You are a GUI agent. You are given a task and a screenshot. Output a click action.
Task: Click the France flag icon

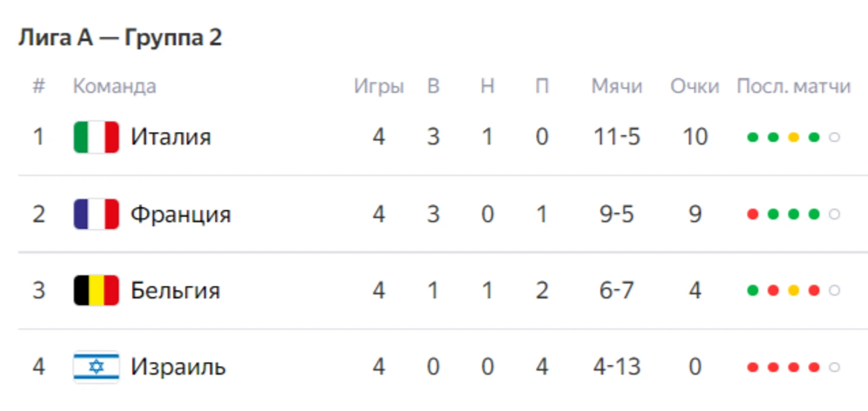(96, 214)
